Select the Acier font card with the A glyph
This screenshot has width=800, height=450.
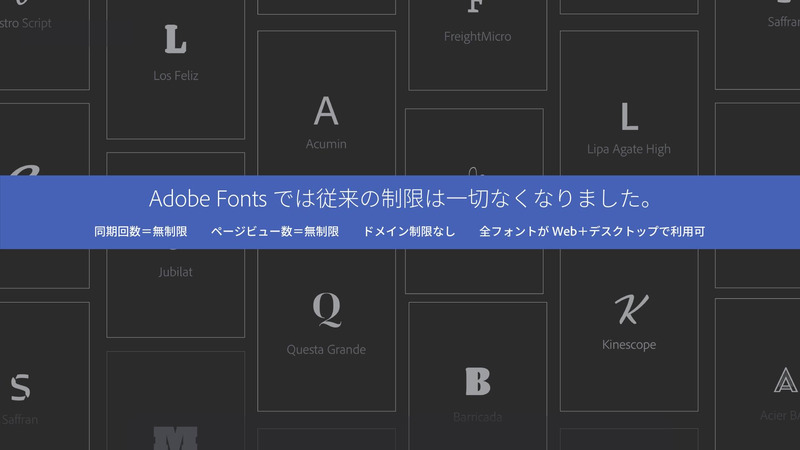point(758,374)
